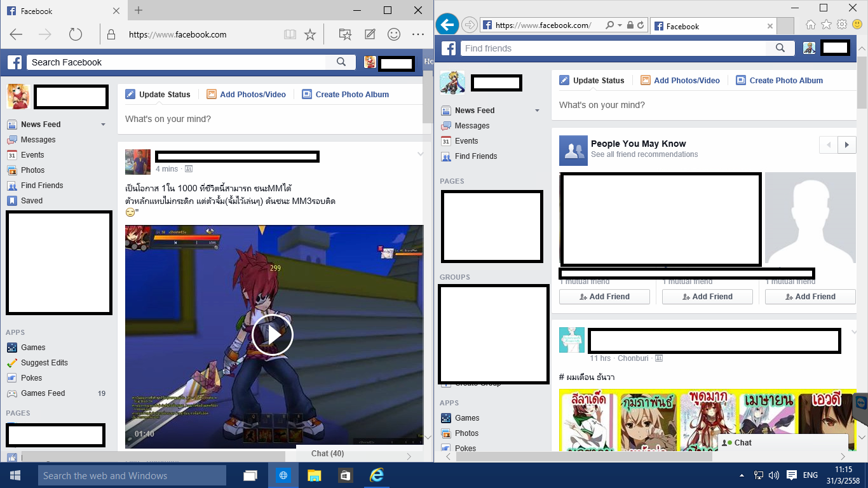
Task: Open IE address bar search dropdown
Action: coord(619,25)
